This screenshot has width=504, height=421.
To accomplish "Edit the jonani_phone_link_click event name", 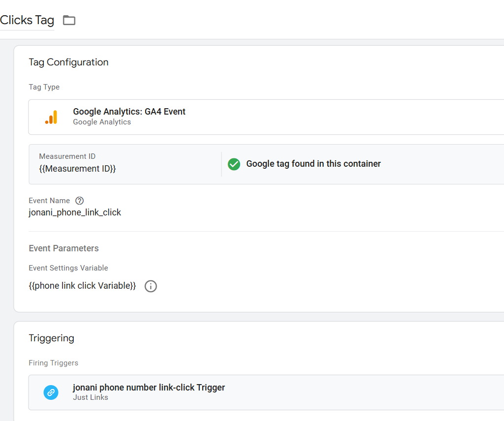I will tap(75, 212).
